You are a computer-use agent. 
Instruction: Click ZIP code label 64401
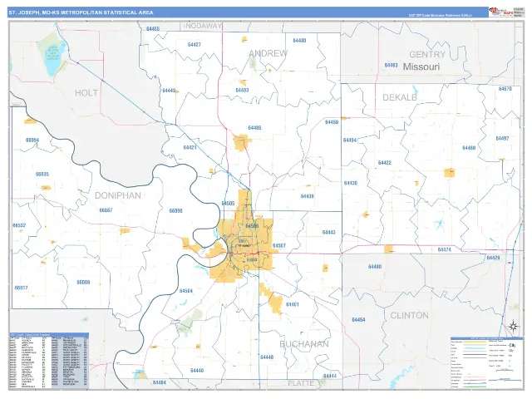[x=293, y=304]
